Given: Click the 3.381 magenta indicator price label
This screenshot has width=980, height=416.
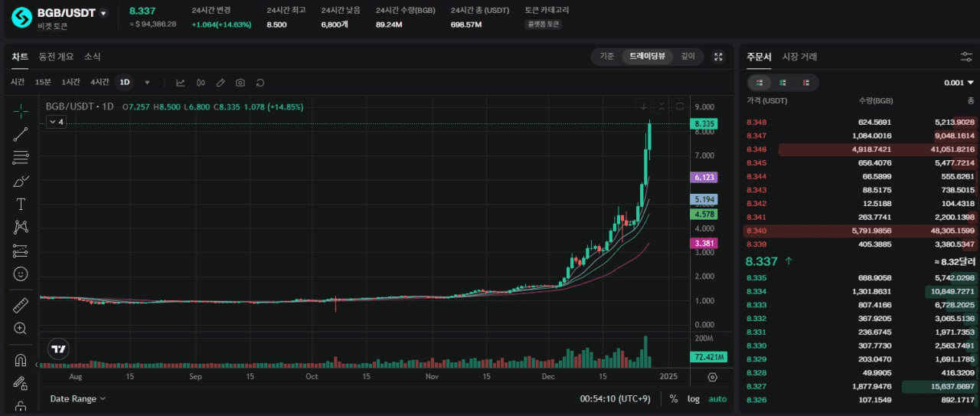Looking at the screenshot, I should (x=704, y=244).
